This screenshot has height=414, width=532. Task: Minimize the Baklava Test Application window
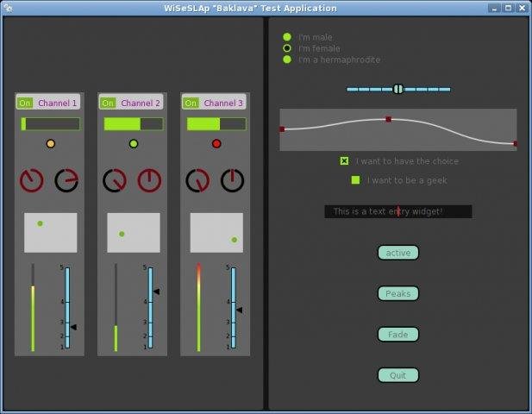click(x=494, y=8)
